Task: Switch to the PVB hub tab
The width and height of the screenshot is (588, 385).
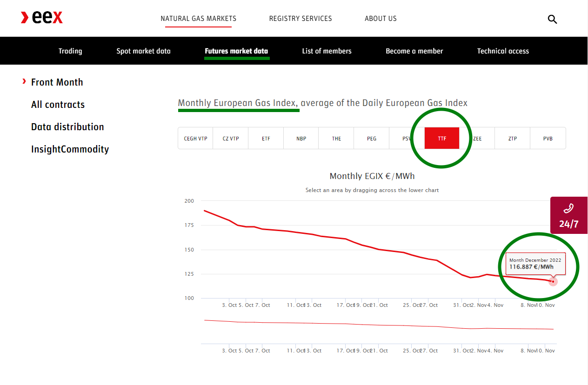Action: [548, 138]
